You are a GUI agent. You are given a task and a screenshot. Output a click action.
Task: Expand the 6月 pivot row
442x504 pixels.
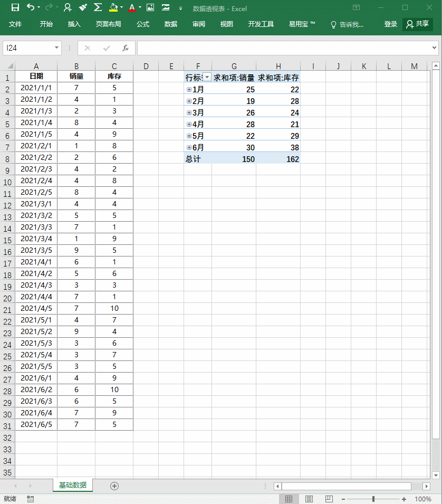(x=189, y=148)
